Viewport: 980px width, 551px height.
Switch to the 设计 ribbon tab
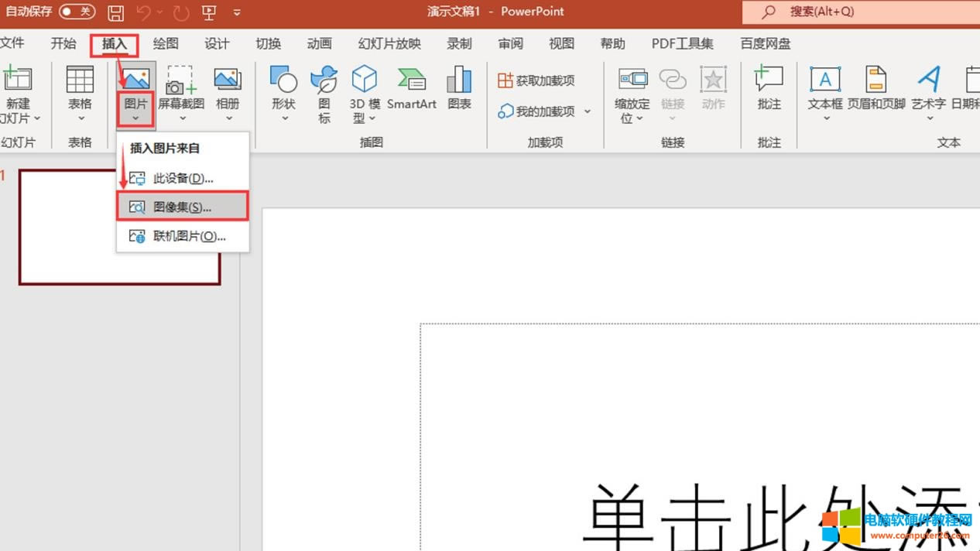[217, 44]
